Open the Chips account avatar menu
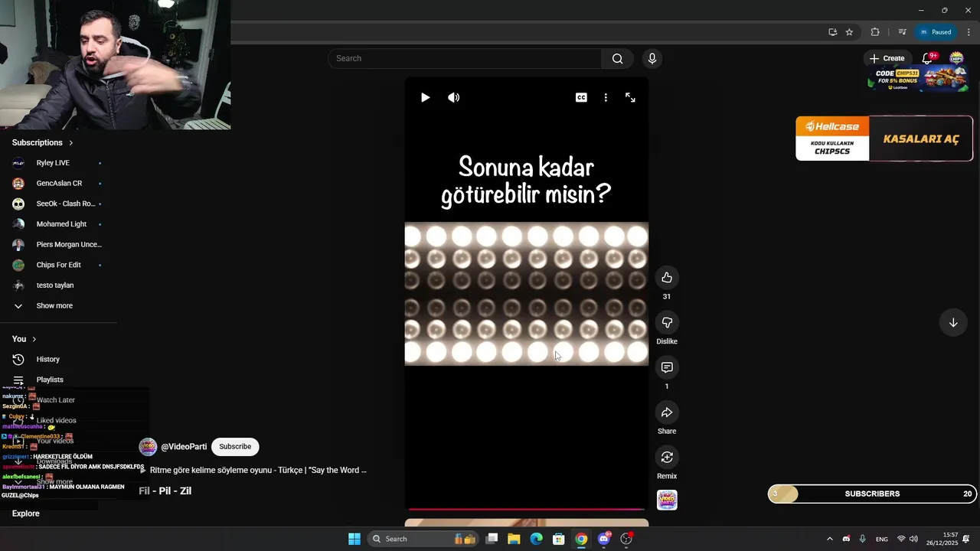 tap(956, 58)
